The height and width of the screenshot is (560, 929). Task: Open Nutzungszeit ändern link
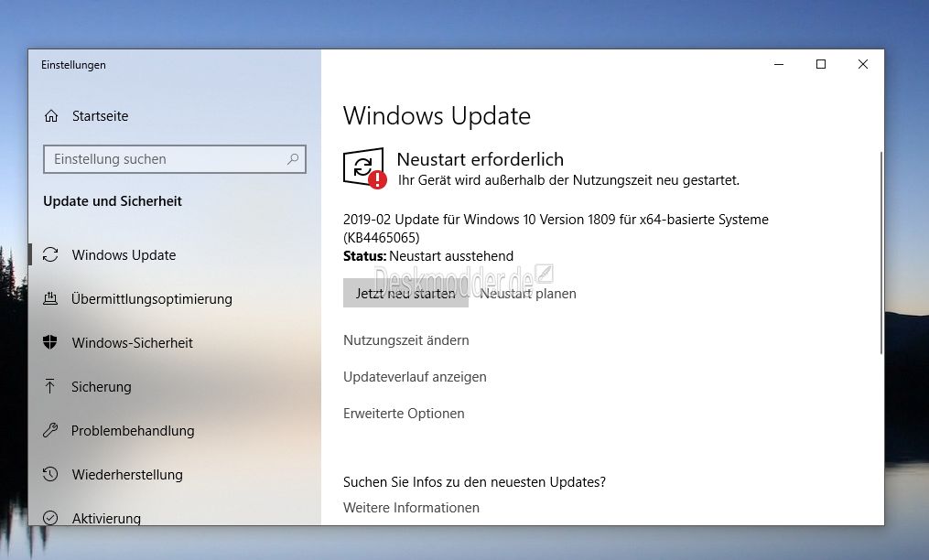(405, 340)
